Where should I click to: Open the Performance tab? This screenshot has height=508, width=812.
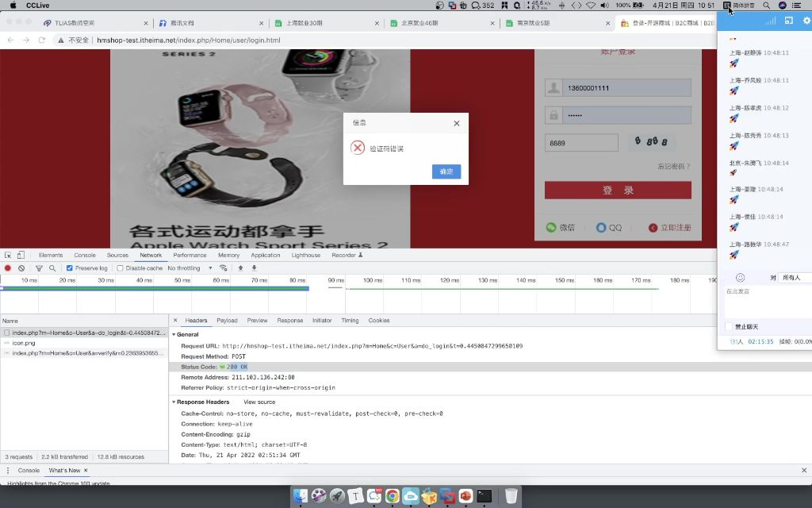pyautogui.click(x=190, y=255)
